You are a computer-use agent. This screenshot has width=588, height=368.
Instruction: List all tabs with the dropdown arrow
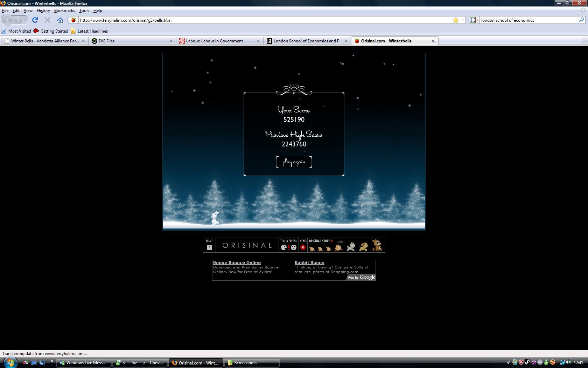pyautogui.click(x=584, y=41)
